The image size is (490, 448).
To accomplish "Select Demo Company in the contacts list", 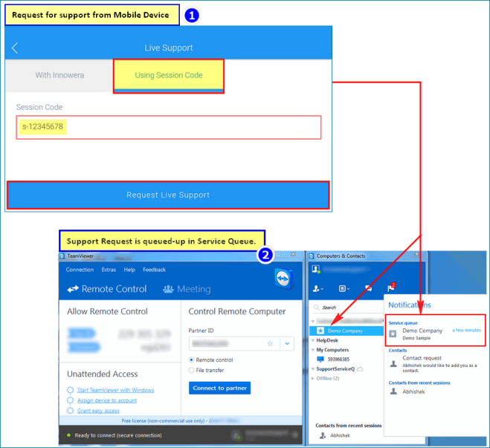I will 346,331.
